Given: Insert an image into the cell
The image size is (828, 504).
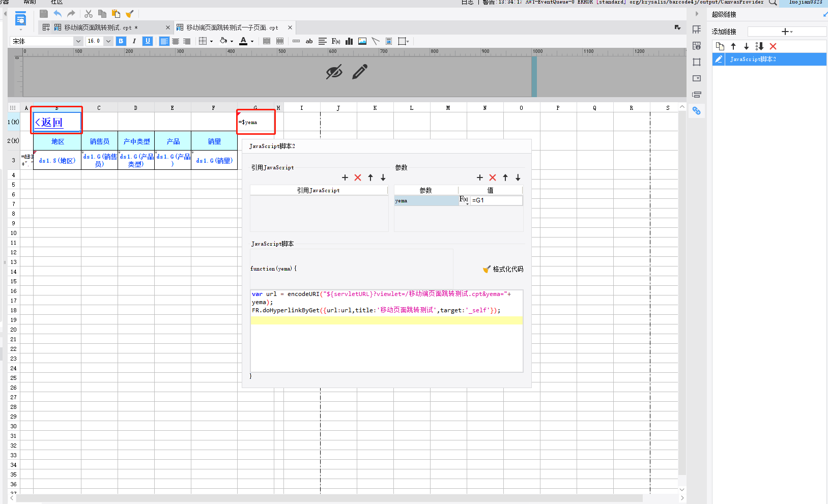Looking at the screenshot, I should pyautogui.click(x=362, y=41).
